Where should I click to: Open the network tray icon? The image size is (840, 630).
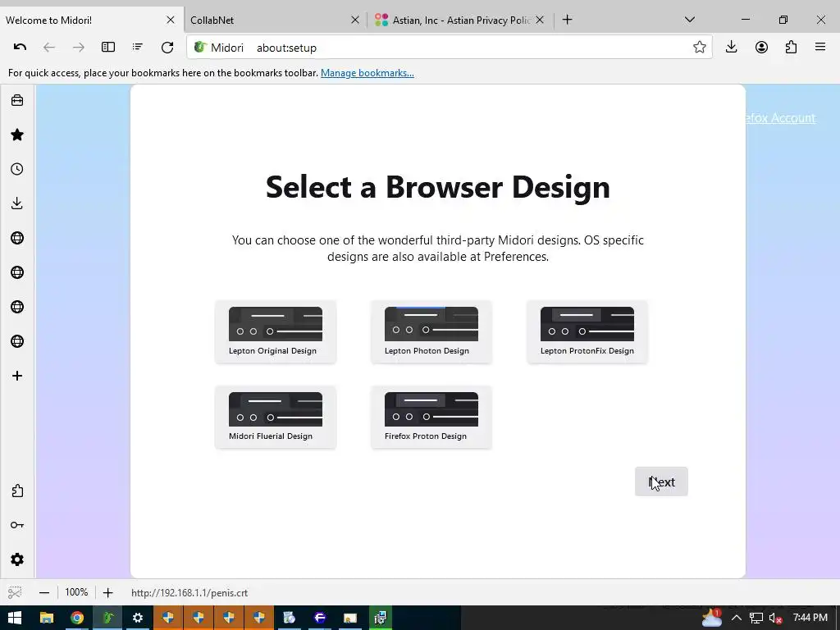(756, 619)
